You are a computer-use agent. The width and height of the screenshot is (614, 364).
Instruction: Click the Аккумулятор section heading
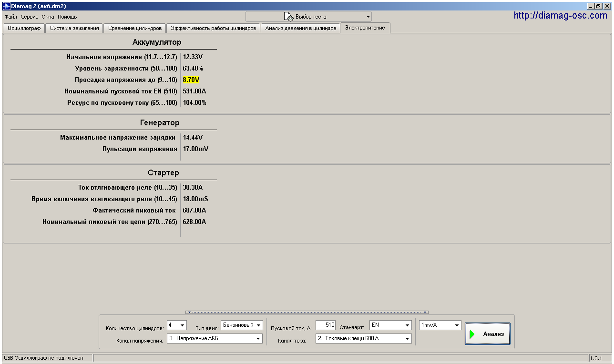tap(157, 42)
